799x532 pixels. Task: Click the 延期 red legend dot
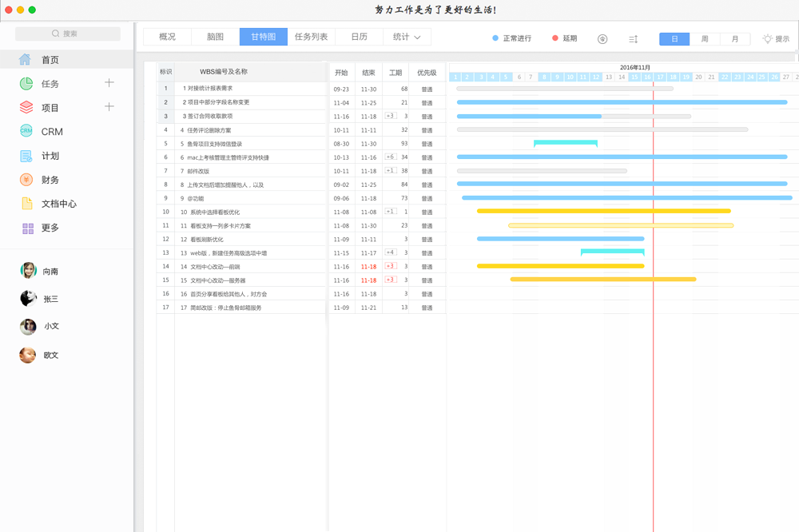click(555, 38)
